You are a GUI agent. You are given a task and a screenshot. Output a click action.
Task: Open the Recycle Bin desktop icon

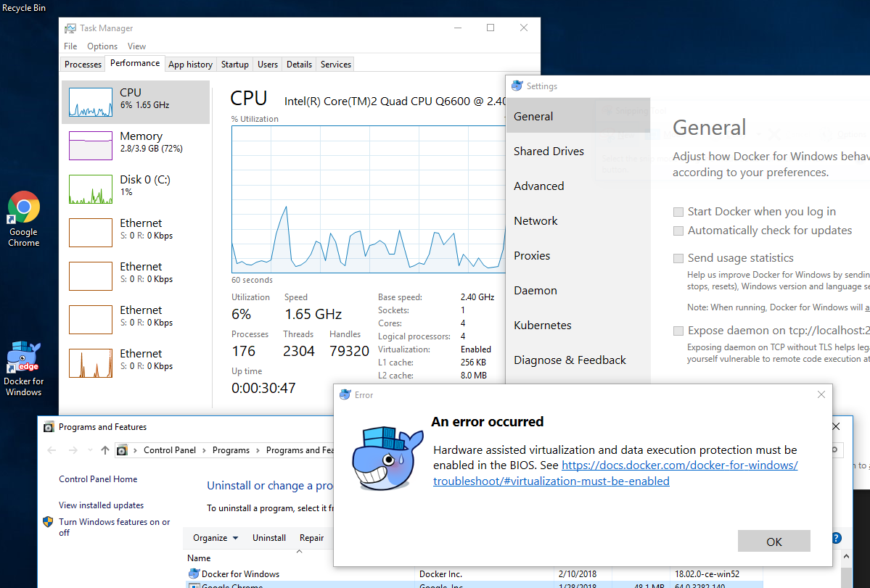[23, 8]
